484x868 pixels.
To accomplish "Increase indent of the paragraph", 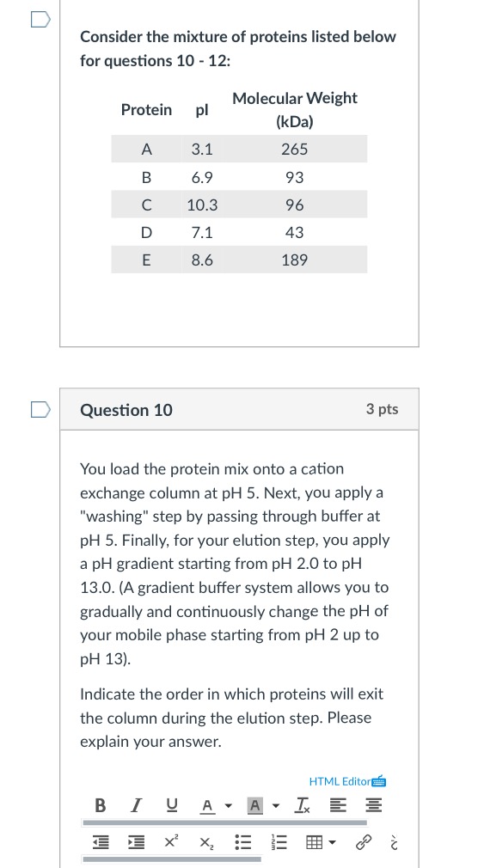I will point(135,843).
